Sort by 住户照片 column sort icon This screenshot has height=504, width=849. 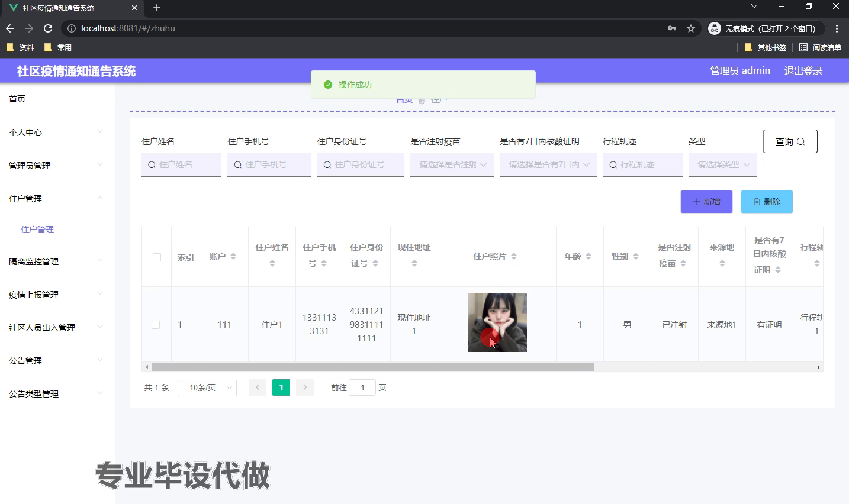pos(514,256)
